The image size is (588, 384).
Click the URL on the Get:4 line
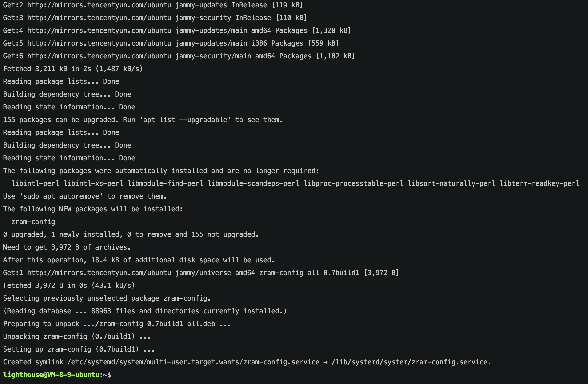[x=99, y=30]
